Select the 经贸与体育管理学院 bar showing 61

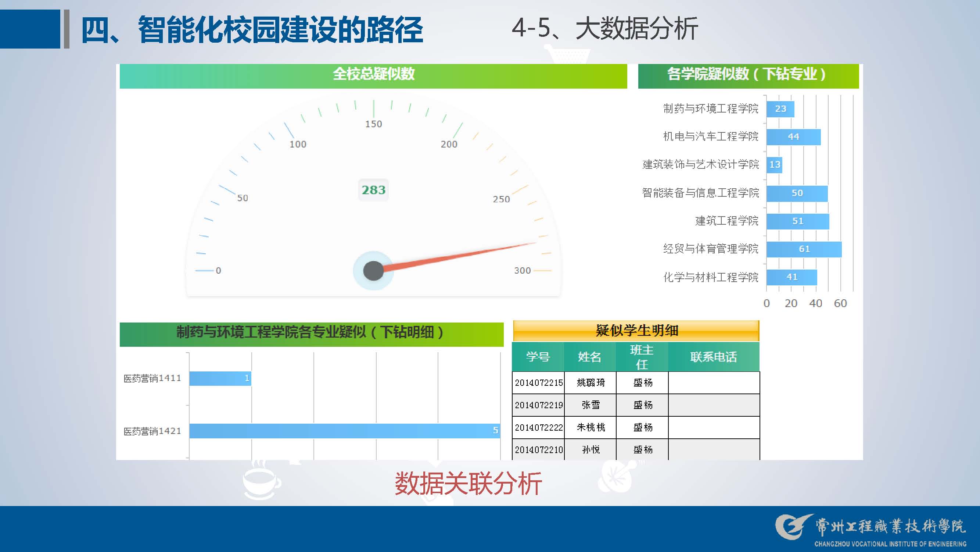coord(804,249)
